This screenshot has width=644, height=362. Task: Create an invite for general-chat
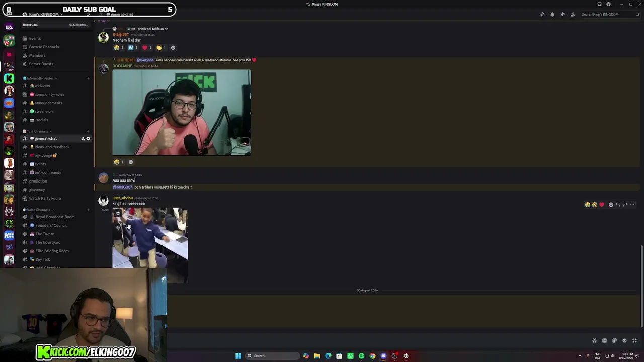83,138
